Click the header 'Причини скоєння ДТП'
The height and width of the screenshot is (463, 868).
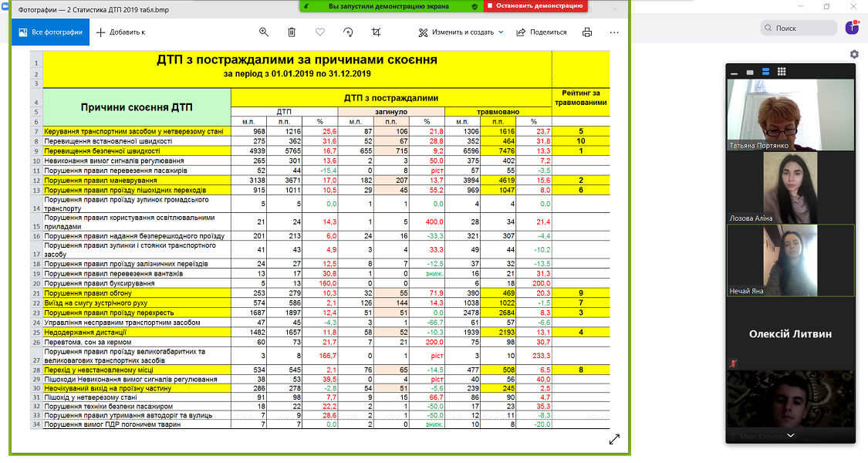tap(137, 107)
